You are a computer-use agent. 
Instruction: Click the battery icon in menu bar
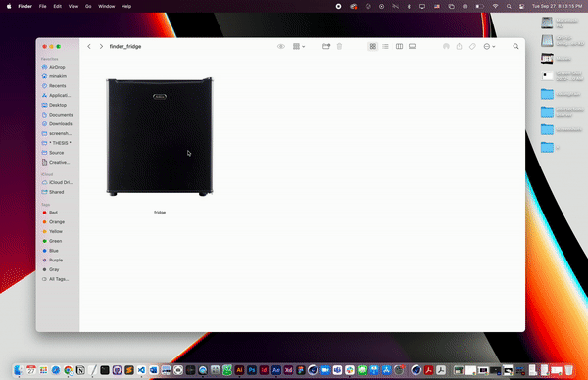click(479, 6)
